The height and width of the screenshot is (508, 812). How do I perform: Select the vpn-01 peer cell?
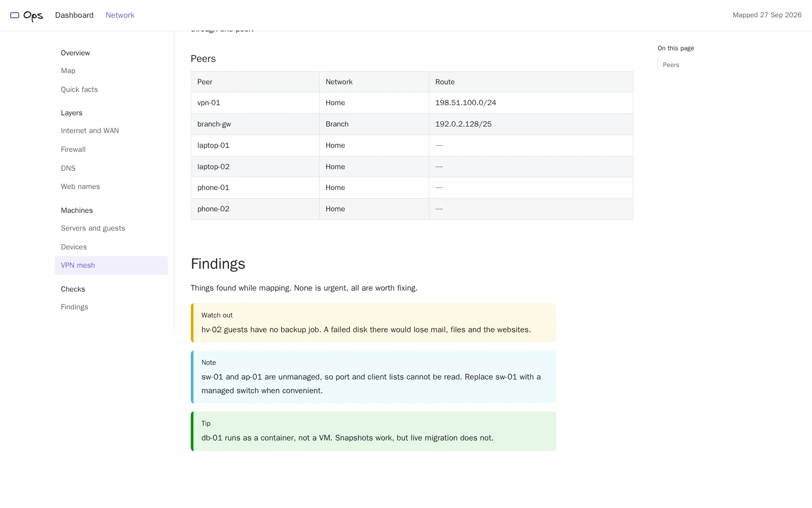(x=255, y=103)
